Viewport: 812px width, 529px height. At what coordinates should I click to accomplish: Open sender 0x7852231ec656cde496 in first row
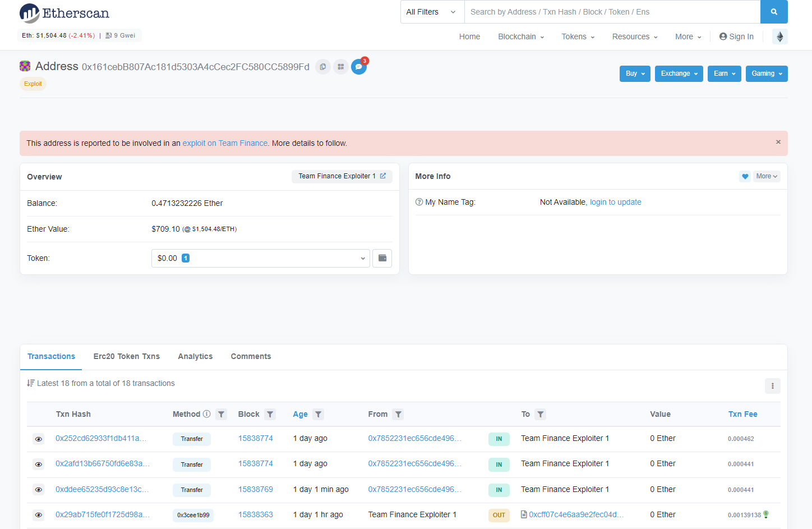(414, 438)
